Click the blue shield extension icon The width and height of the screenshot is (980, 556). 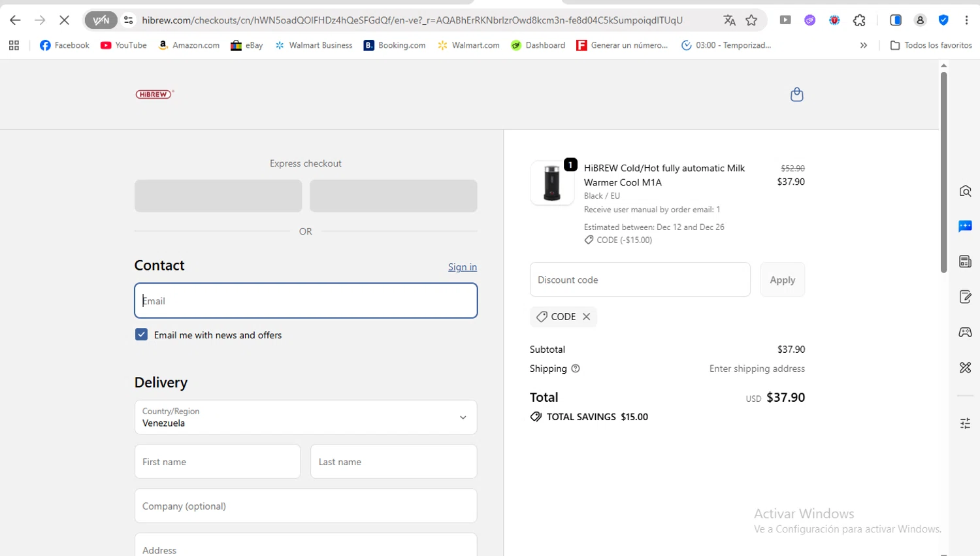pos(943,20)
